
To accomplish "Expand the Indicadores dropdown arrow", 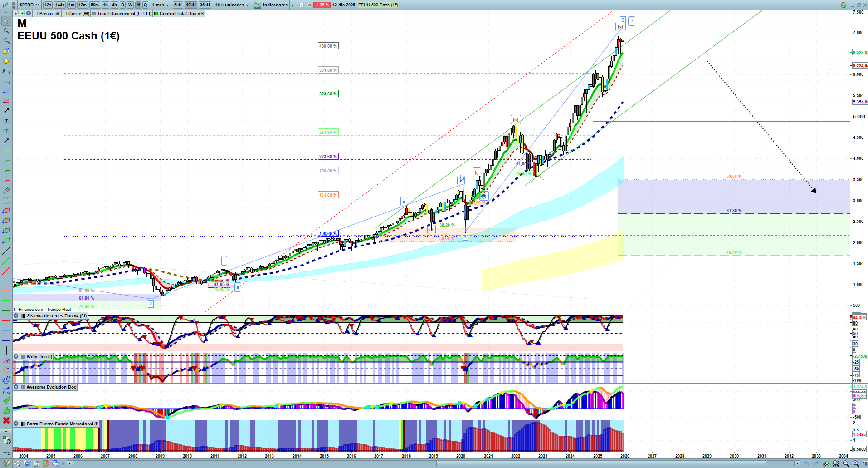I will 293,5.
